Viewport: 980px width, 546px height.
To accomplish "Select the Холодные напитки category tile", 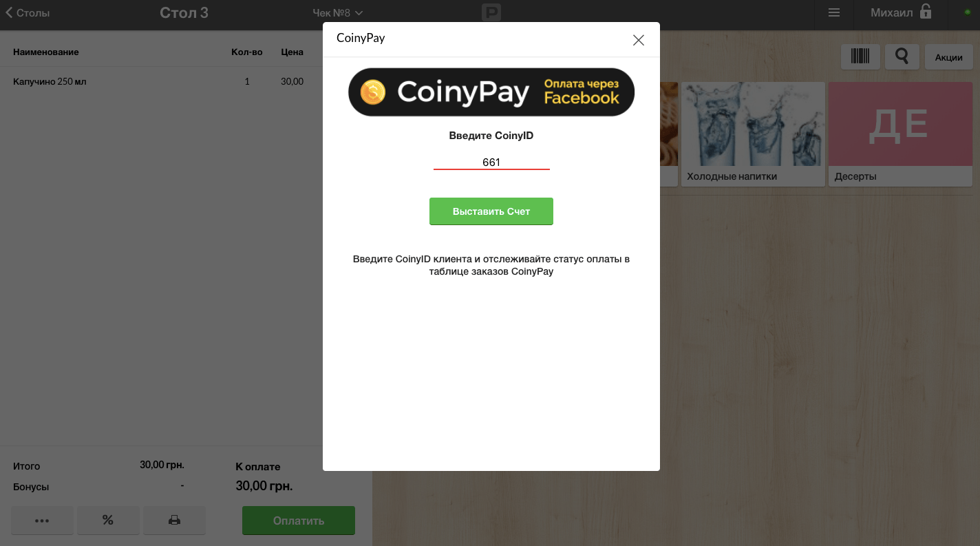I will (x=753, y=134).
